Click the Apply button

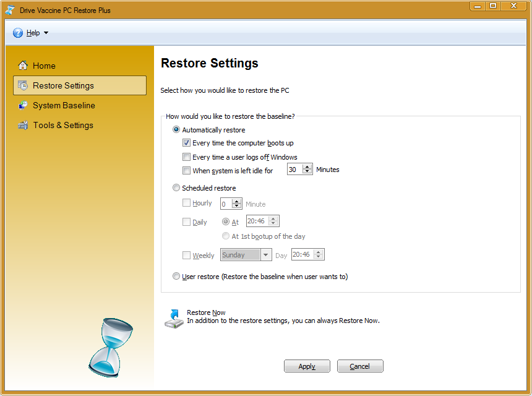click(x=307, y=366)
